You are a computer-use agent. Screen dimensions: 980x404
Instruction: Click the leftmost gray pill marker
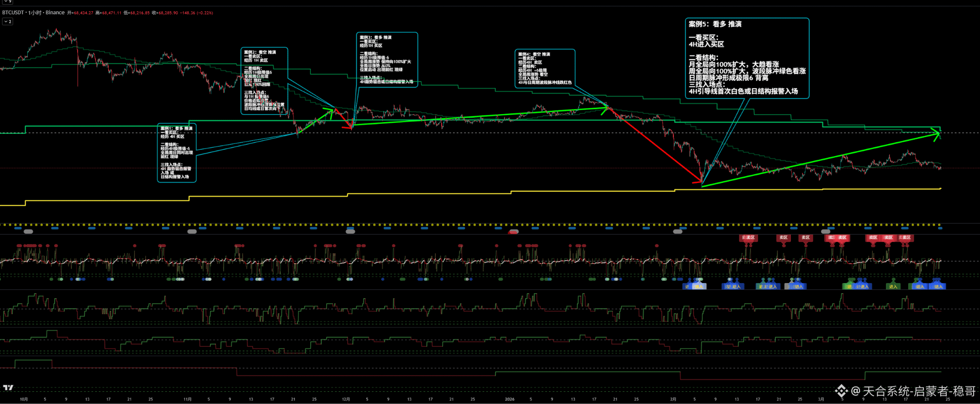[28, 231]
